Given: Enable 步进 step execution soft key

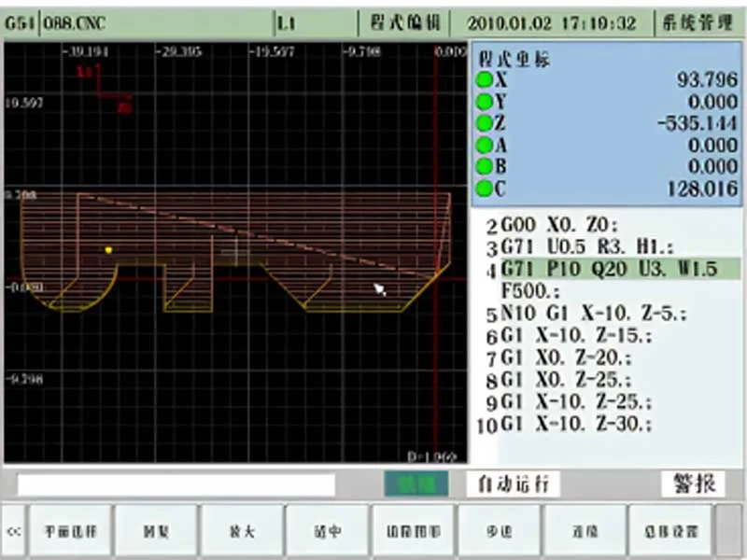Looking at the screenshot, I should point(498,528).
